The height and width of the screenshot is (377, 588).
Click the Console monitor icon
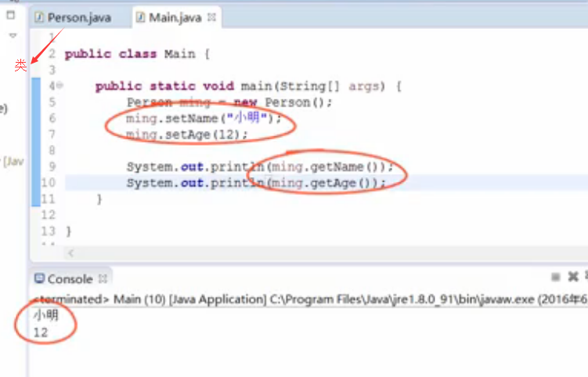click(39, 278)
